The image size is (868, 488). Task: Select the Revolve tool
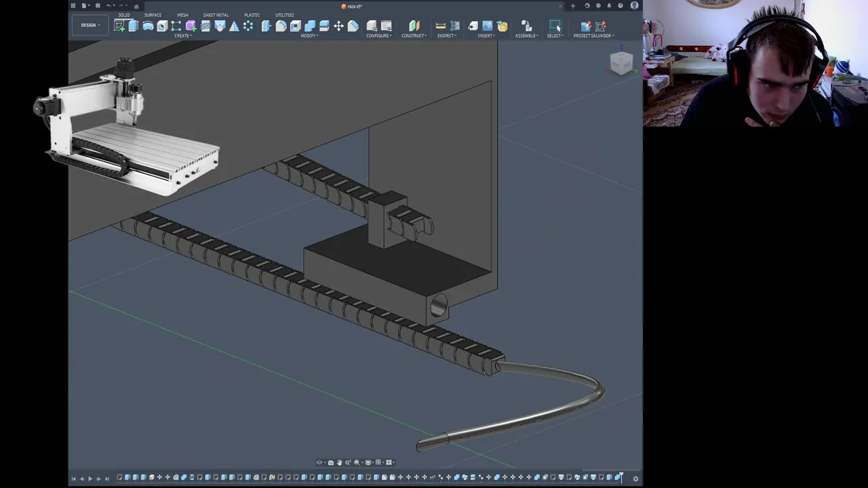(x=148, y=26)
